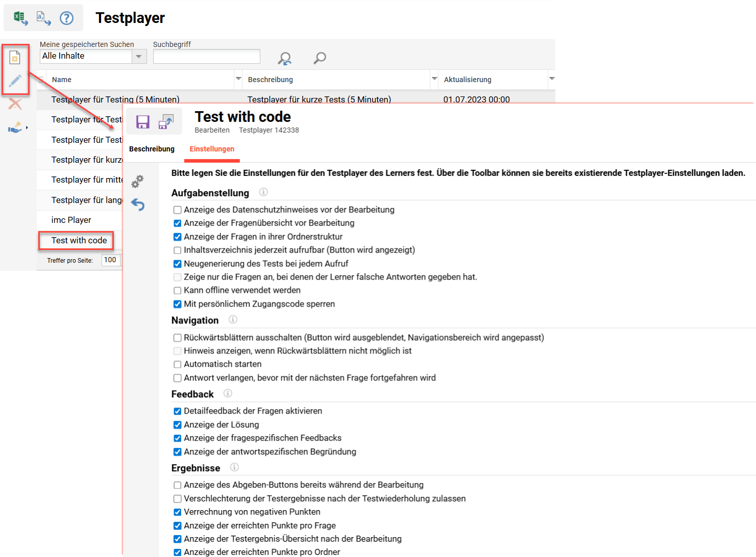Uncheck Anzeige der Fragenübersicht vor Bearbeitung

(177, 223)
